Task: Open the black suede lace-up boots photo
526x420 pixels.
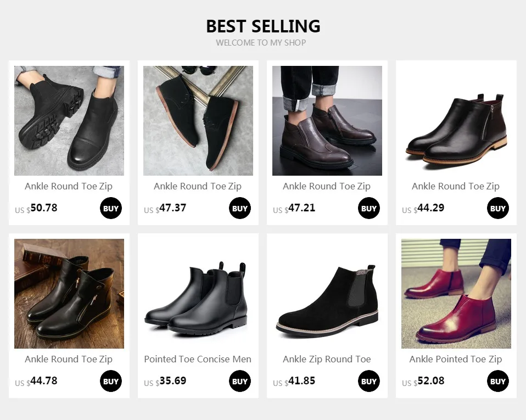Action: [x=198, y=121]
